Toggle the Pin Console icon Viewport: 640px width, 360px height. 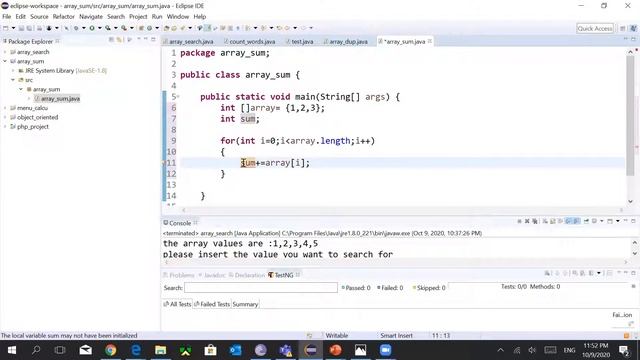pos(586,221)
